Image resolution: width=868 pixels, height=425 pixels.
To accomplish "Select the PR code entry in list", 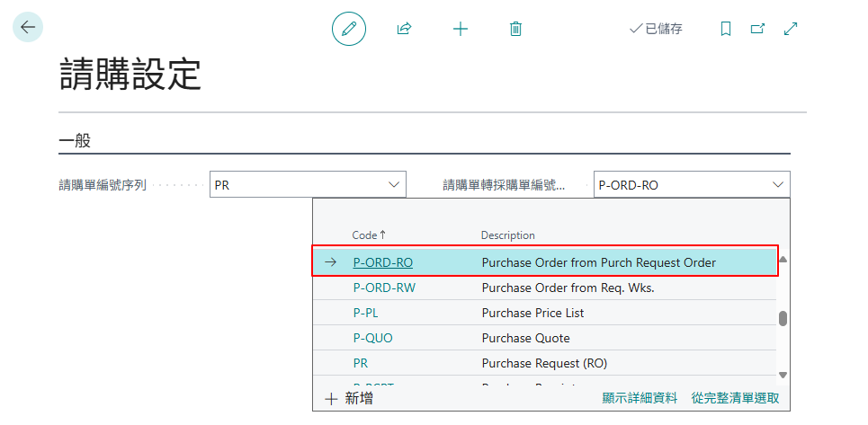I will tap(361, 363).
